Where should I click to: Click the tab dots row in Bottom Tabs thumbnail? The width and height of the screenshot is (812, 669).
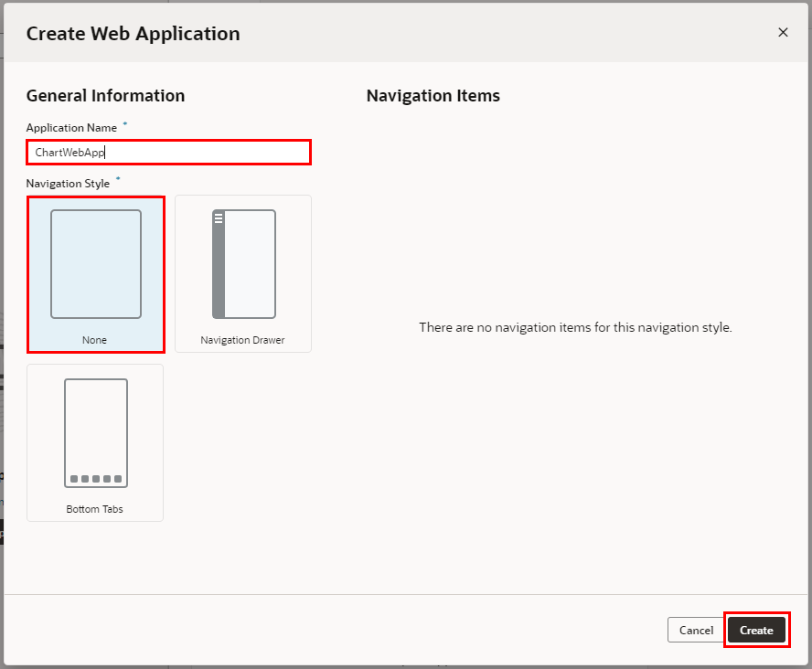96,479
